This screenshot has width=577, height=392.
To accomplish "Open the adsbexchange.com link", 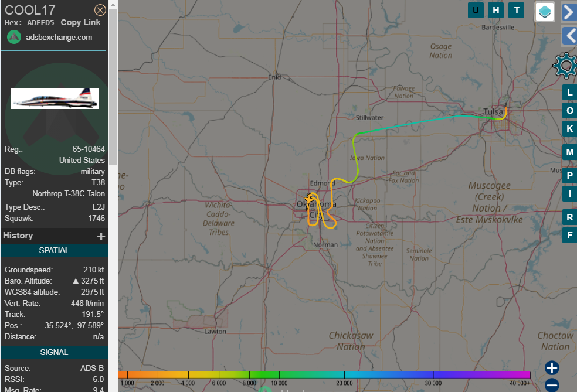I will (59, 37).
